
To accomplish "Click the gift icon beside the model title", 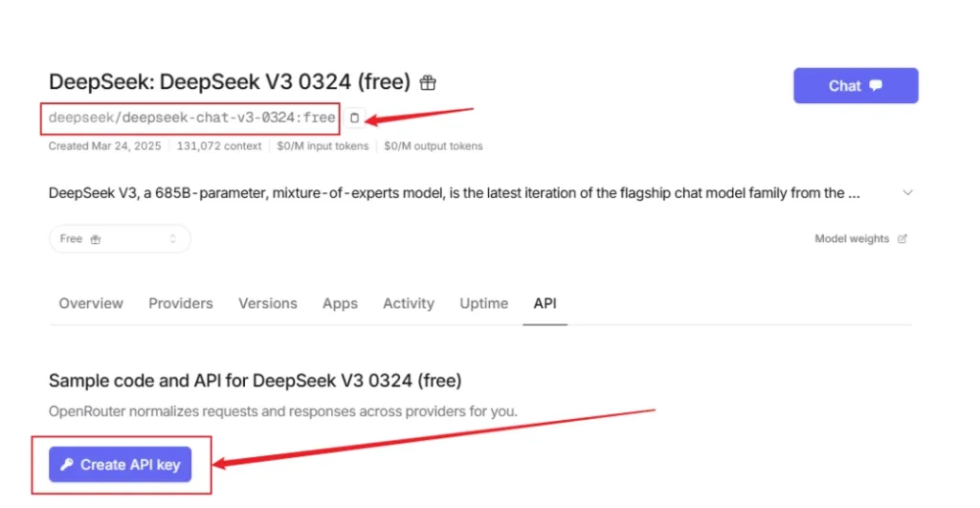I will coord(428,83).
